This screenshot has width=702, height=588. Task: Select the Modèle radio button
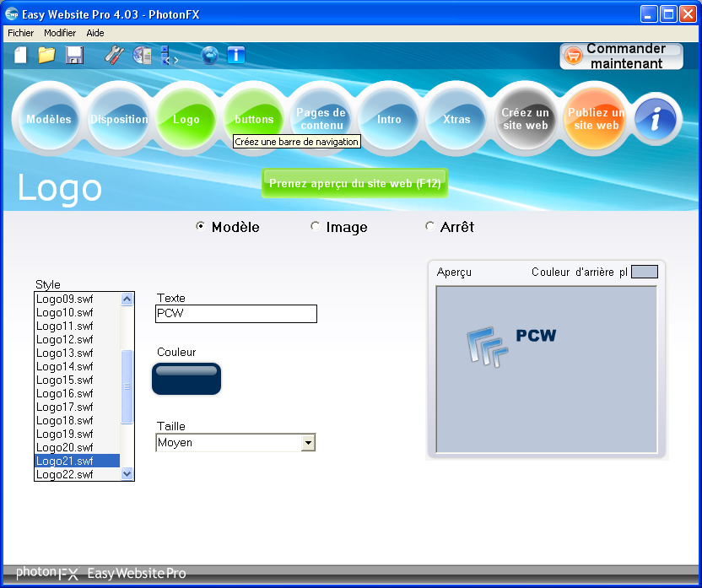(x=200, y=226)
